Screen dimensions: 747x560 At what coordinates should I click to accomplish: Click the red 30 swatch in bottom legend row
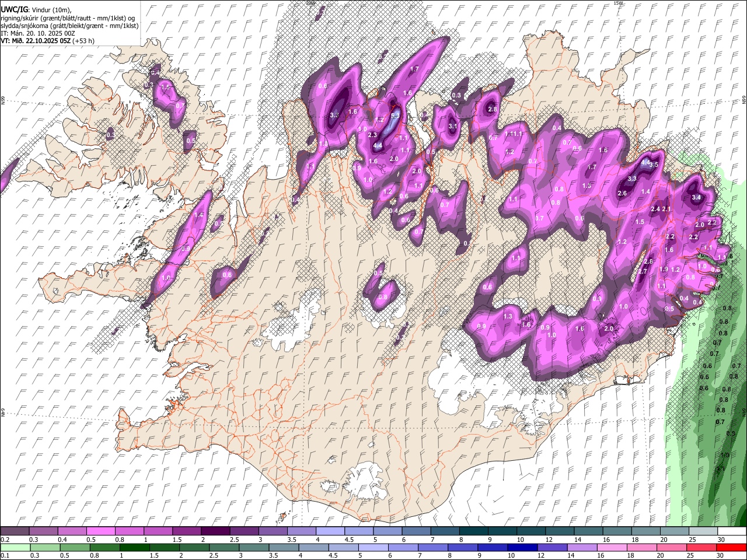tap(731, 547)
